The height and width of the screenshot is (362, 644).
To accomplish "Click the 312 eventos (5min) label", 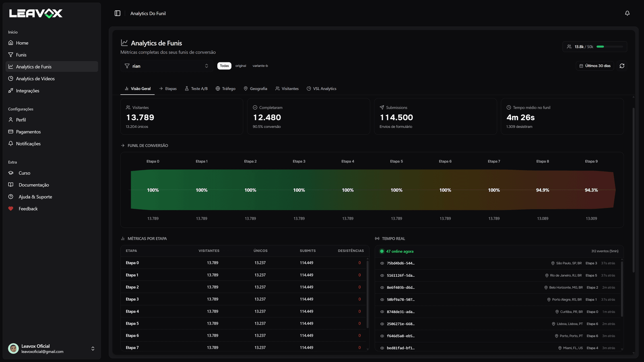I will [605, 251].
